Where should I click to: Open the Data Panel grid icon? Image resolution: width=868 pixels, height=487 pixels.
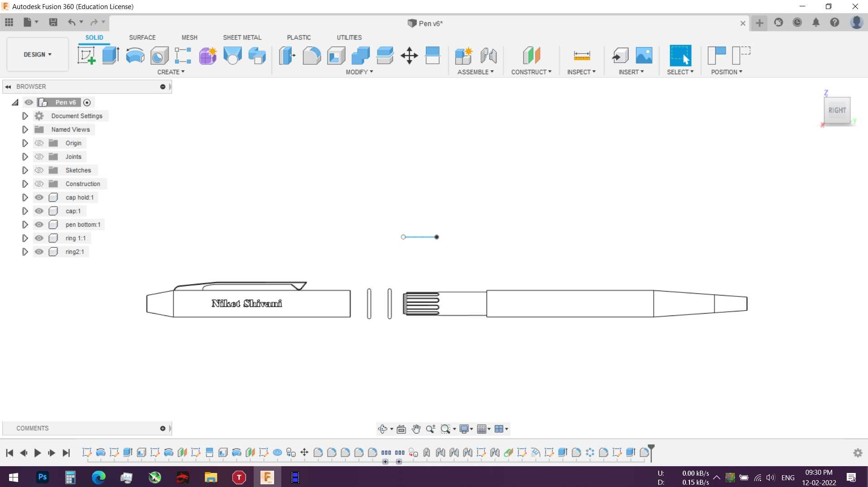click(9, 22)
